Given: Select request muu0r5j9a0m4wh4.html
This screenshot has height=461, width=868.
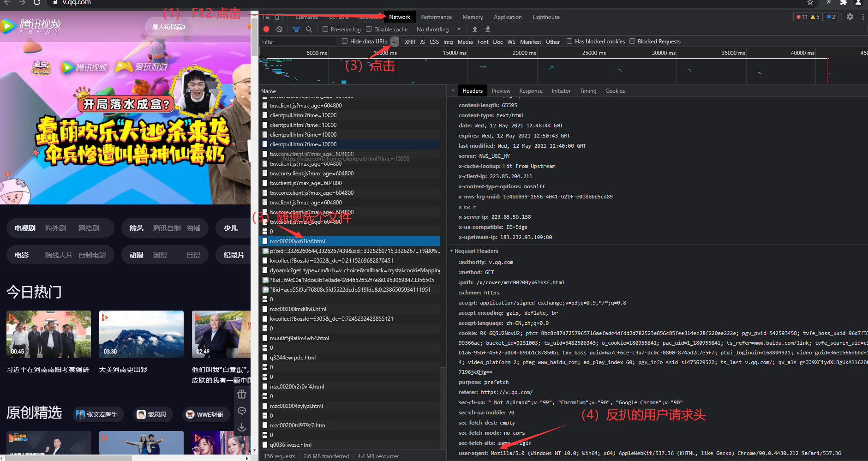Looking at the screenshot, I should (x=350, y=338).
